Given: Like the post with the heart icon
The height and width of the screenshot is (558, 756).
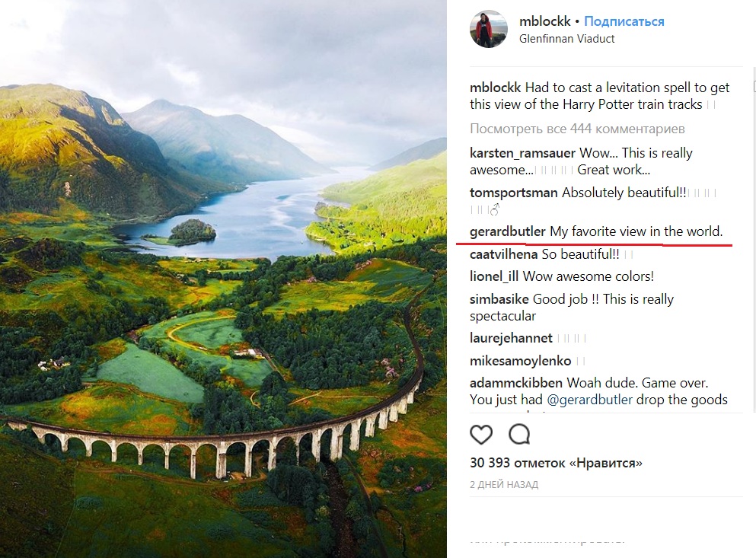Looking at the screenshot, I should click(x=481, y=435).
